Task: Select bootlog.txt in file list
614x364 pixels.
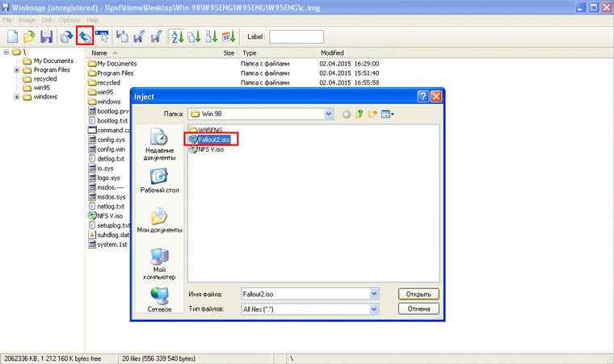Action: [108, 120]
